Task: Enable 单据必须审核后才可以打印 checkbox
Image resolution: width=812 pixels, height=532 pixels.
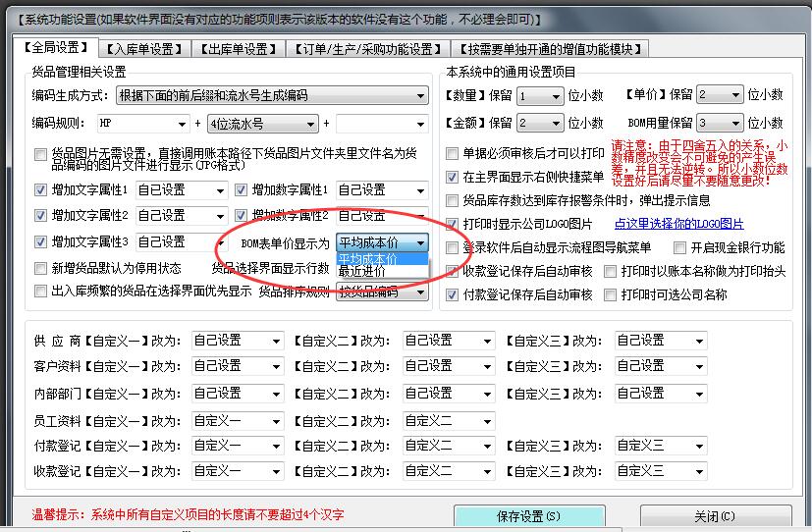Action: coord(453,154)
